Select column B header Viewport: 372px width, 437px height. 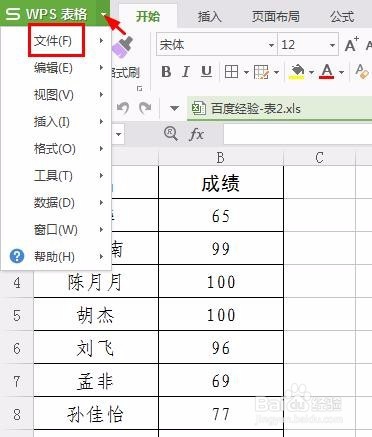221,157
